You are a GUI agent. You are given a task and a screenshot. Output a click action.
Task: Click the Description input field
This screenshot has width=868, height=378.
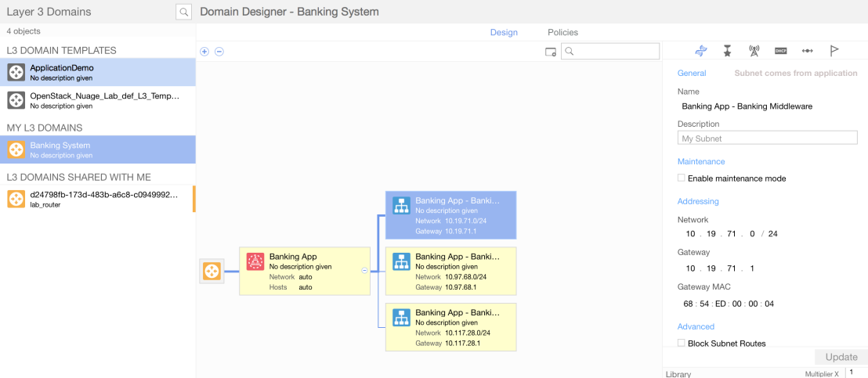tap(767, 139)
